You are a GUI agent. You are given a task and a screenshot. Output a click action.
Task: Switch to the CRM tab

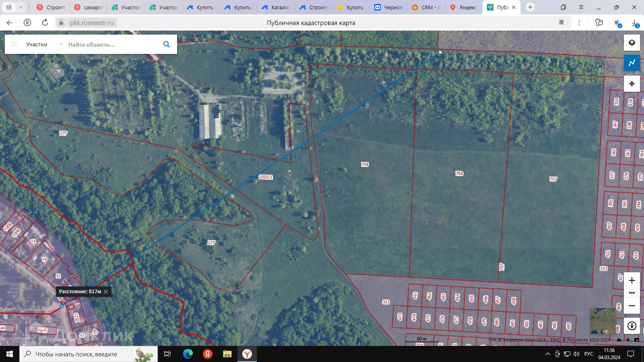426,7
